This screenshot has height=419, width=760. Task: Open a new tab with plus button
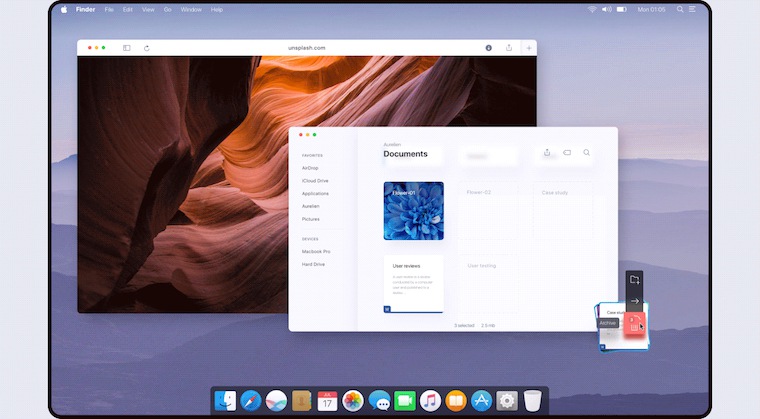[529, 48]
